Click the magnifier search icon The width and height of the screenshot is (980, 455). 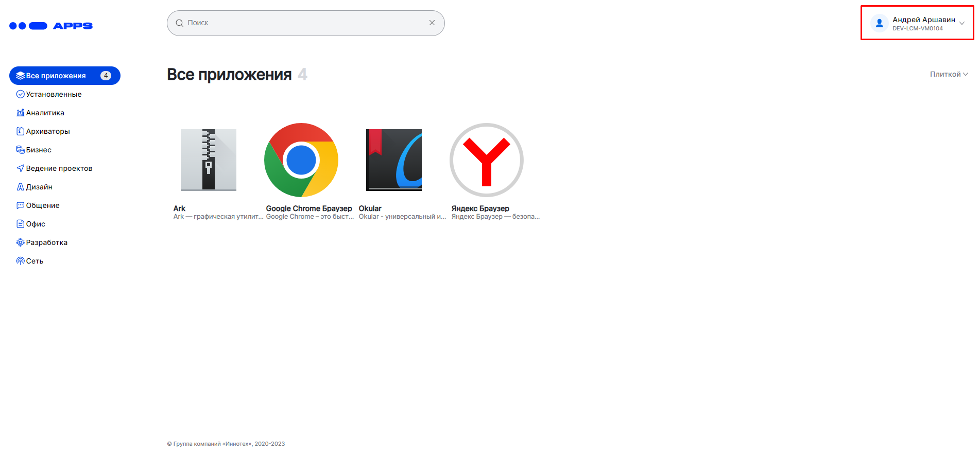point(180,23)
